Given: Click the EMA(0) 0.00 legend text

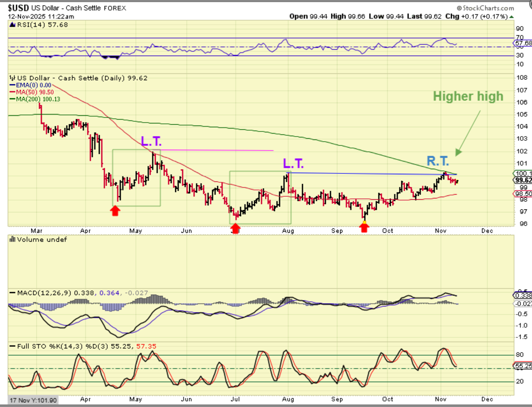Looking at the screenshot, I should pyautogui.click(x=34, y=85).
